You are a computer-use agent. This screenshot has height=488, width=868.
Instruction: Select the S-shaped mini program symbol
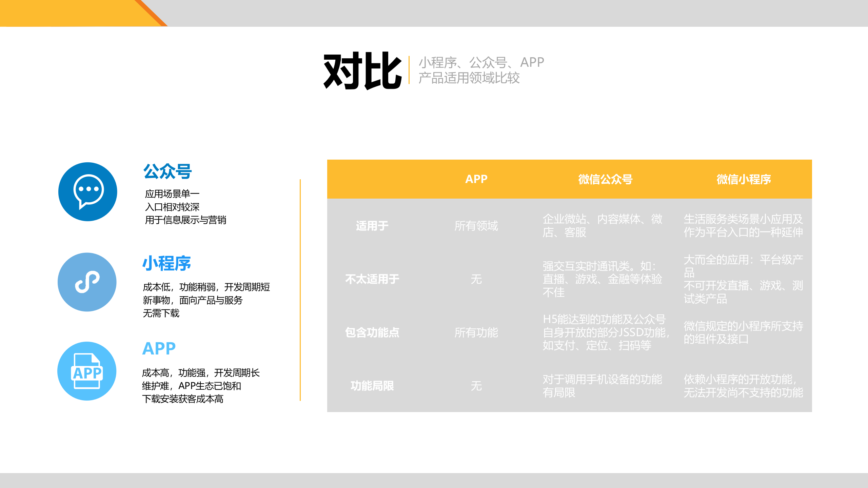coord(87,282)
